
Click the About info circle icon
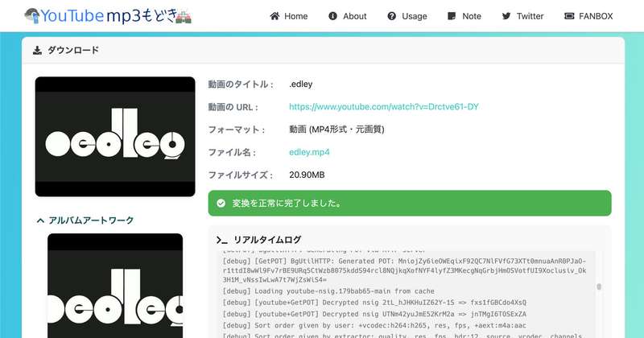point(333,16)
